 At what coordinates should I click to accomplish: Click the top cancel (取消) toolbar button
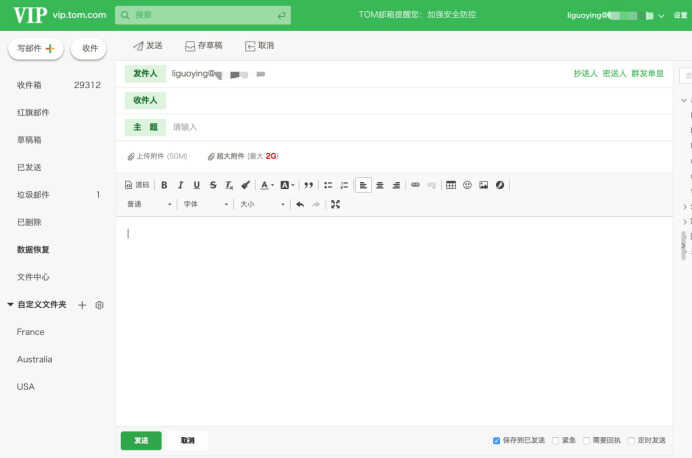pos(260,45)
